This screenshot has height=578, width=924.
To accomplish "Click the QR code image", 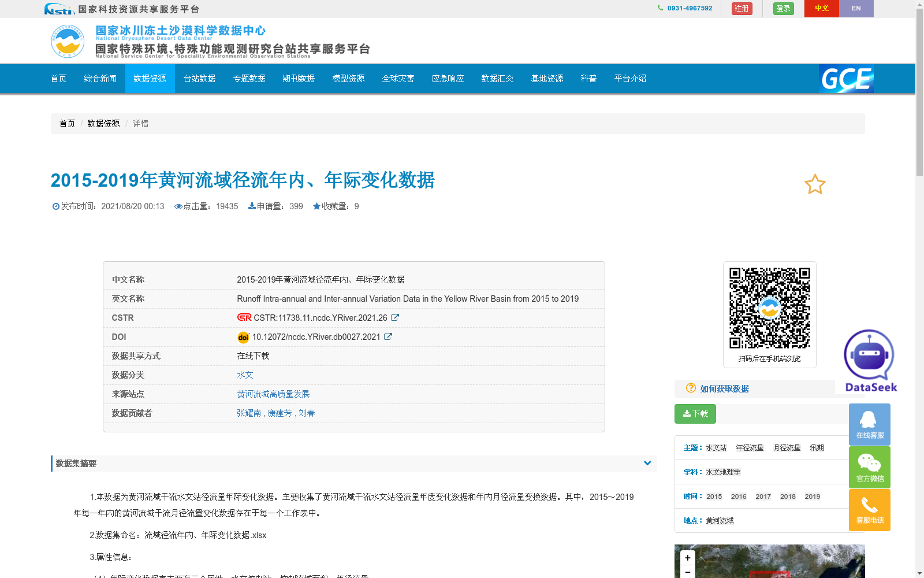I will (769, 307).
